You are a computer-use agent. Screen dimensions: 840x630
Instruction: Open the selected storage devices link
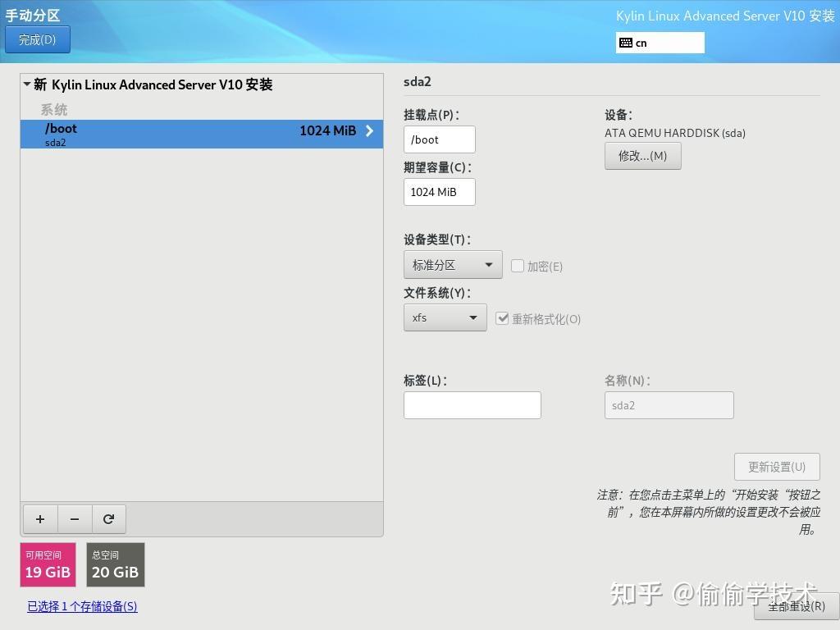[81, 607]
